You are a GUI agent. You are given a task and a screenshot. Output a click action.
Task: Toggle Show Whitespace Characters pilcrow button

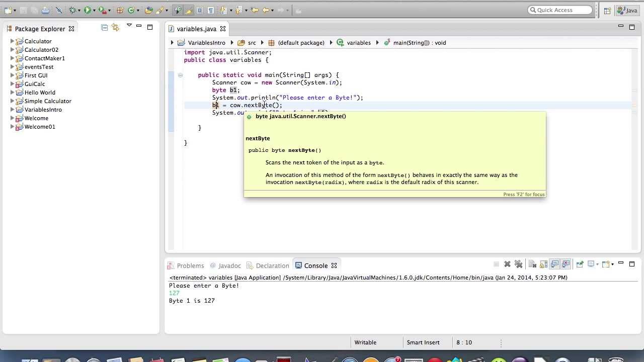pyautogui.click(x=211, y=10)
